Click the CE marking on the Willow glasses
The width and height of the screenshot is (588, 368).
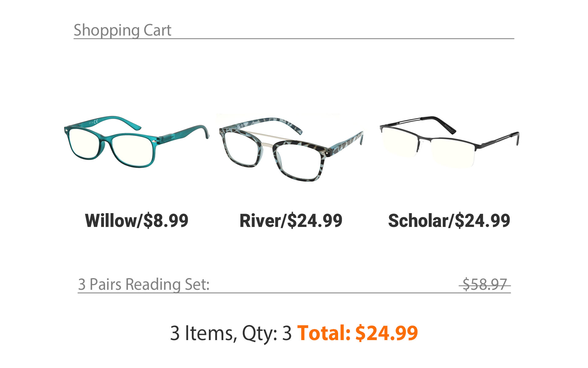[x=96, y=122]
